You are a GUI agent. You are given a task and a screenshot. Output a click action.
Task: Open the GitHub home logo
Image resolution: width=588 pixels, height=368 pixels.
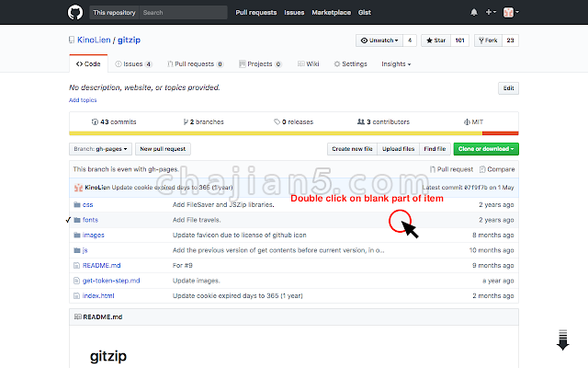pos(75,12)
